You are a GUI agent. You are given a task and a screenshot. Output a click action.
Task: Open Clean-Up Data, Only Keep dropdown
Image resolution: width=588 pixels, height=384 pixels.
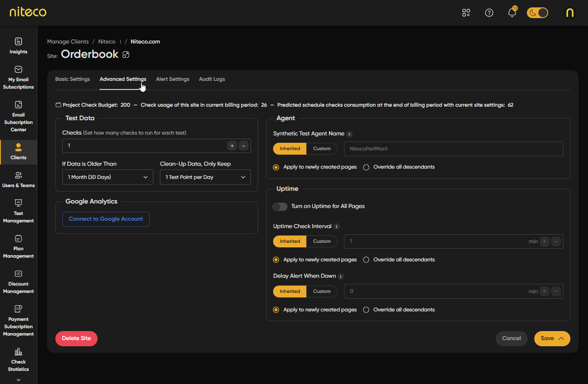pyautogui.click(x=205, y=177)
